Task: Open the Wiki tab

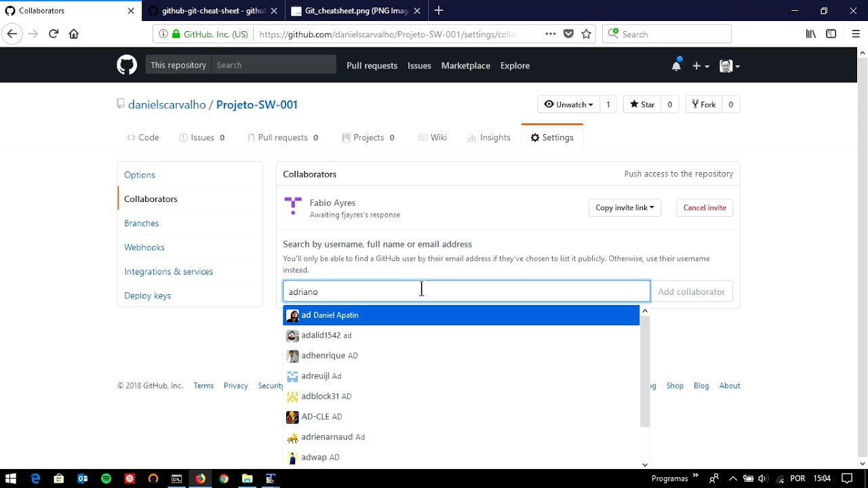Action: pyautogui.click(x=432, y=138)
